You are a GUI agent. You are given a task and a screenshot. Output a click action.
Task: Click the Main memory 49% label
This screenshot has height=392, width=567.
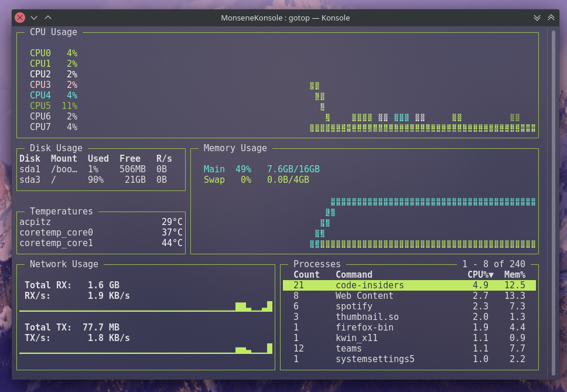pyautogui.click(x=227, y=169)
